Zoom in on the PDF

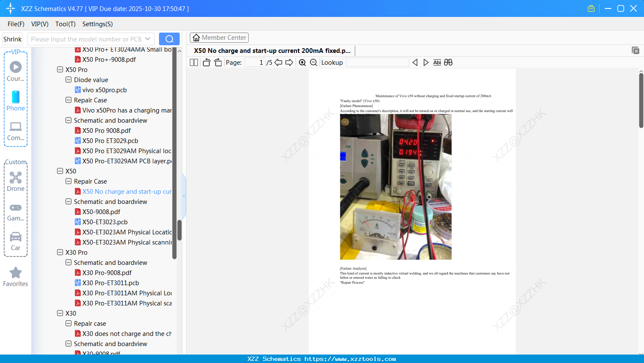[x=302, y=63]
